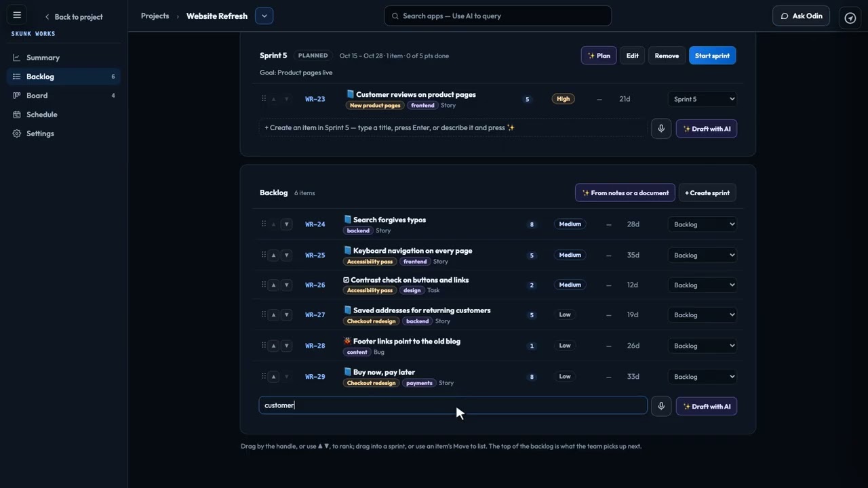
Task: Grab the drag handle of WR-24
Action: click(264, 224)
